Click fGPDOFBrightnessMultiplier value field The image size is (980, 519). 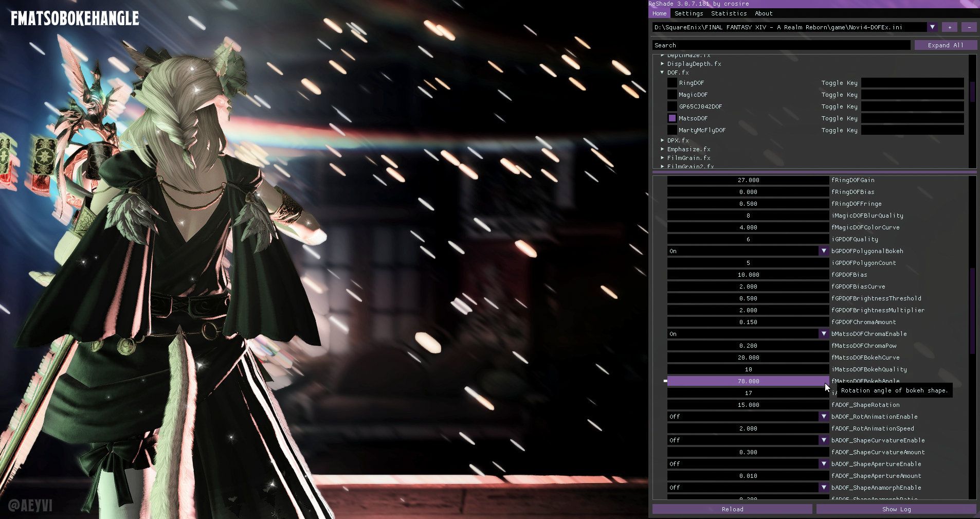coord(748,310)
